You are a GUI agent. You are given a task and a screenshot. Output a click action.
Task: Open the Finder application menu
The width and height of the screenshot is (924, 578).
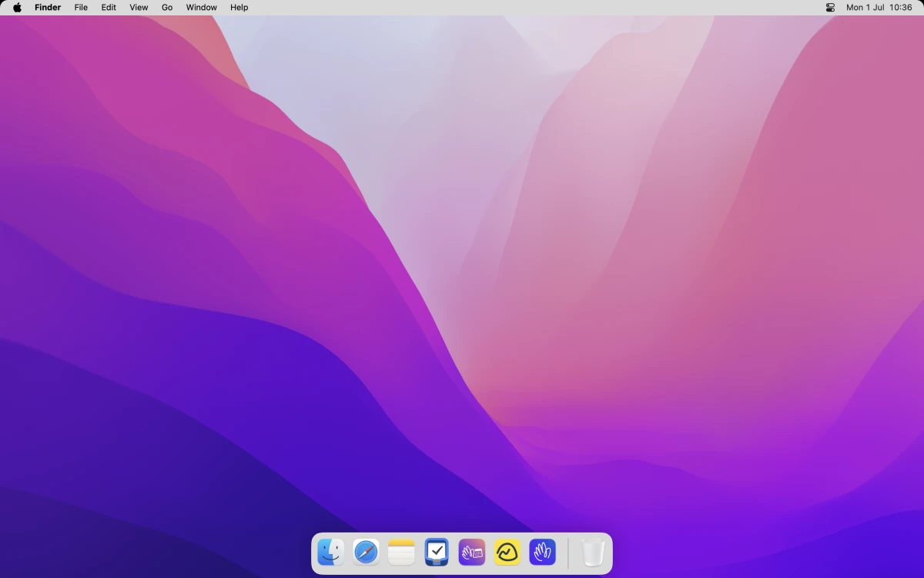point(48,8)
